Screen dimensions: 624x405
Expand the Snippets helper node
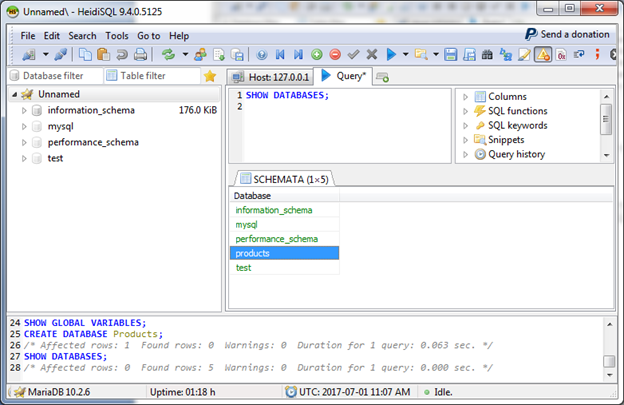(465, 140)
